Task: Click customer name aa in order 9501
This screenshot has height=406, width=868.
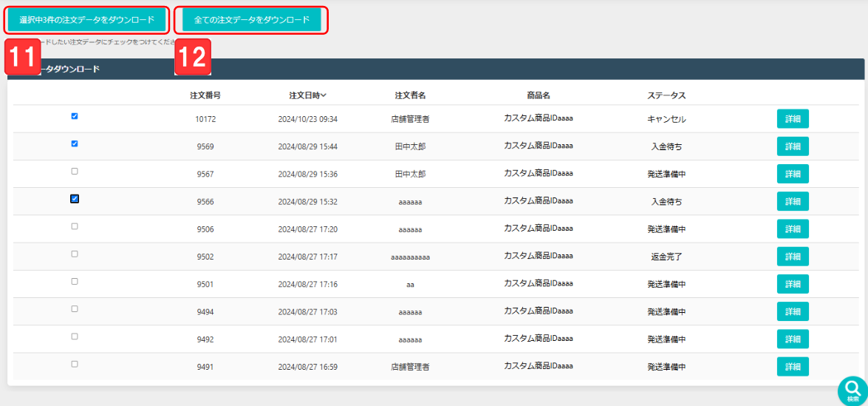Action: click(x=410, y=285)
